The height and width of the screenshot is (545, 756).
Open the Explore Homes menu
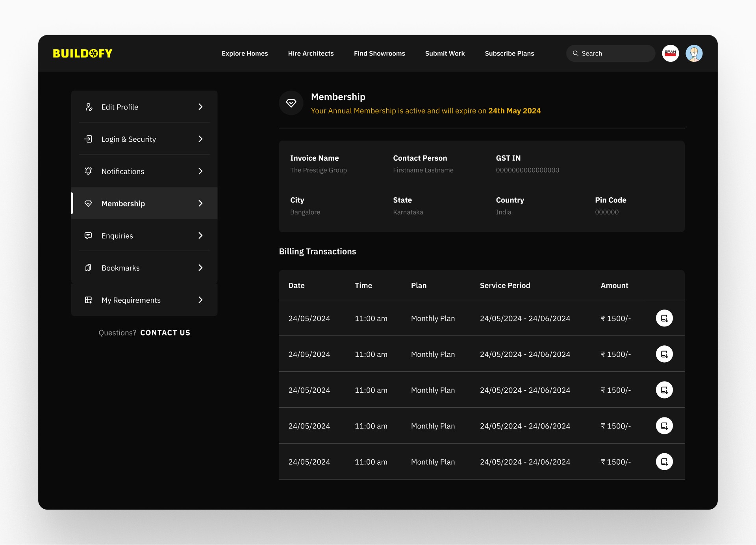tap(245, 53)
